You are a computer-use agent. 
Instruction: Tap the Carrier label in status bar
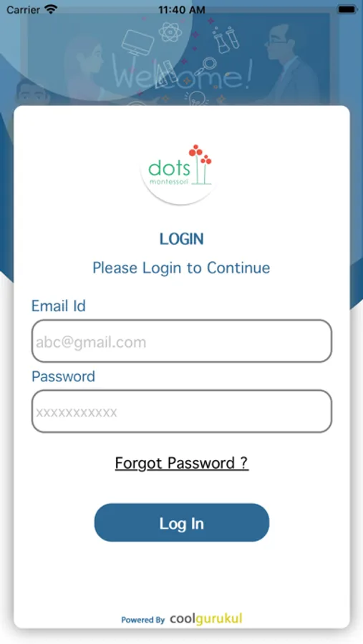[23, 9]
